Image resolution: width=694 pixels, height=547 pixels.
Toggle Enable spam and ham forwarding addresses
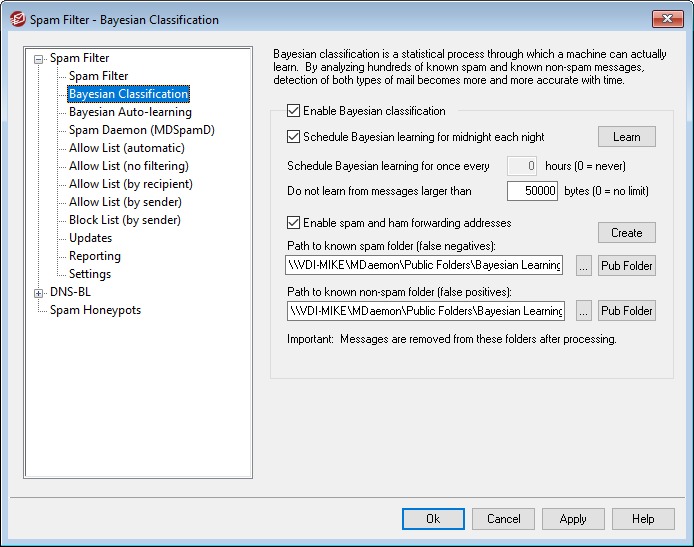[x=293, y=223]
